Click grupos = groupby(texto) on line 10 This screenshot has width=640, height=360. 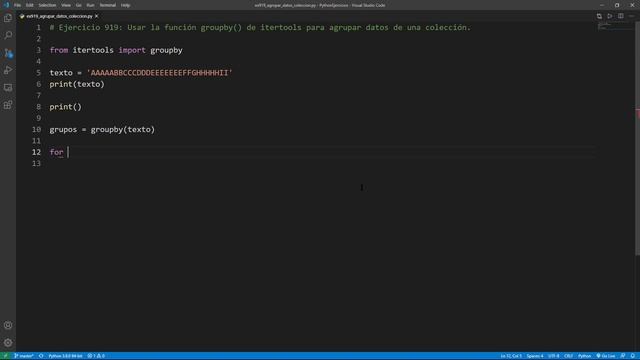pos(102,129)
